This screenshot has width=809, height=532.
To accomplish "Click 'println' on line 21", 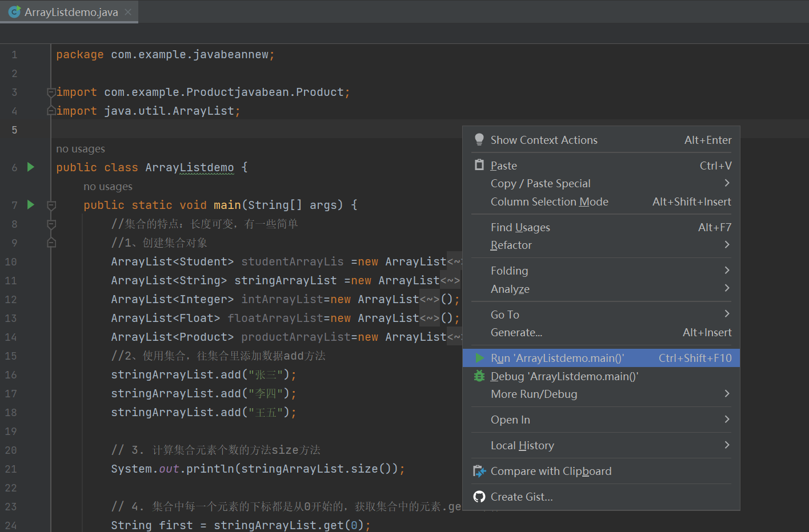I will tap(210, 469).
